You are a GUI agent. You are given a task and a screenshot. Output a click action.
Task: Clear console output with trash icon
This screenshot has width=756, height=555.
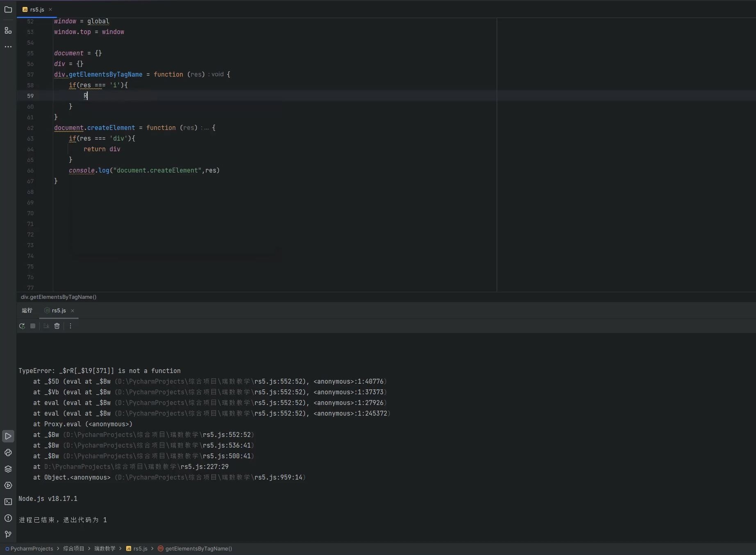[x=57, y=326]
